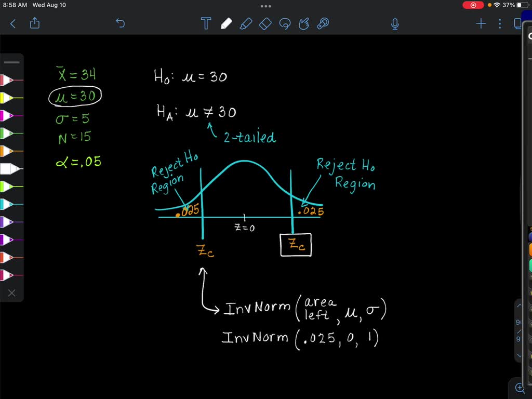Select the Eraser tool

tap(265, 23)
